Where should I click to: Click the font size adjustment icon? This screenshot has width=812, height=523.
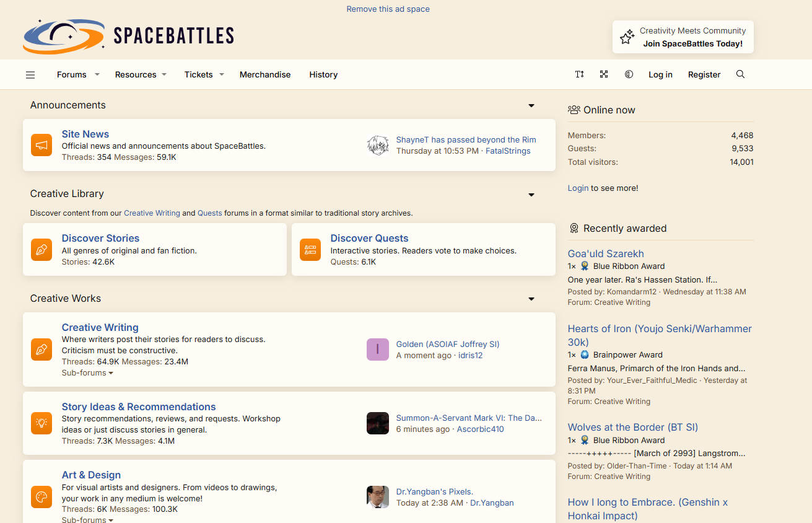pos(579,74)
